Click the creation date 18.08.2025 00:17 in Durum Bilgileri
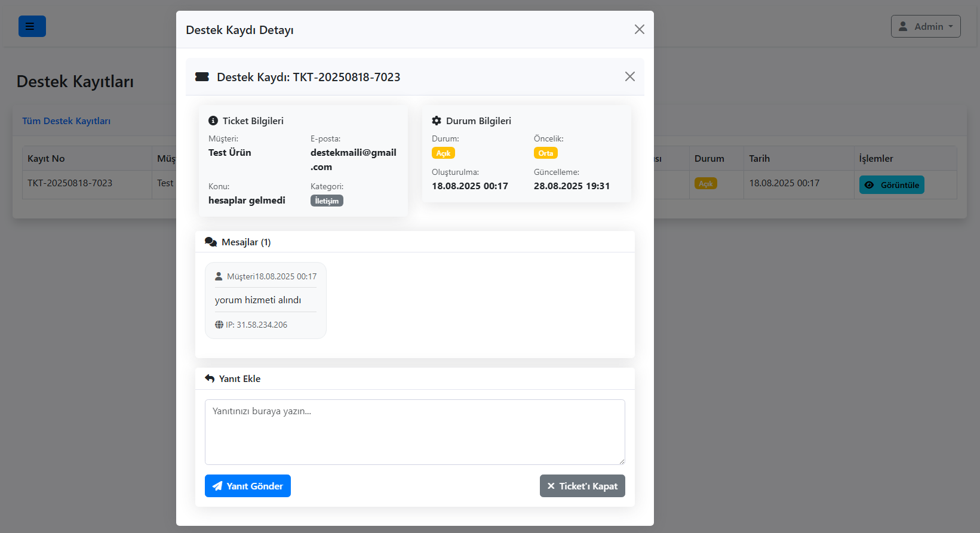980x533 pixels. (470, 186)
